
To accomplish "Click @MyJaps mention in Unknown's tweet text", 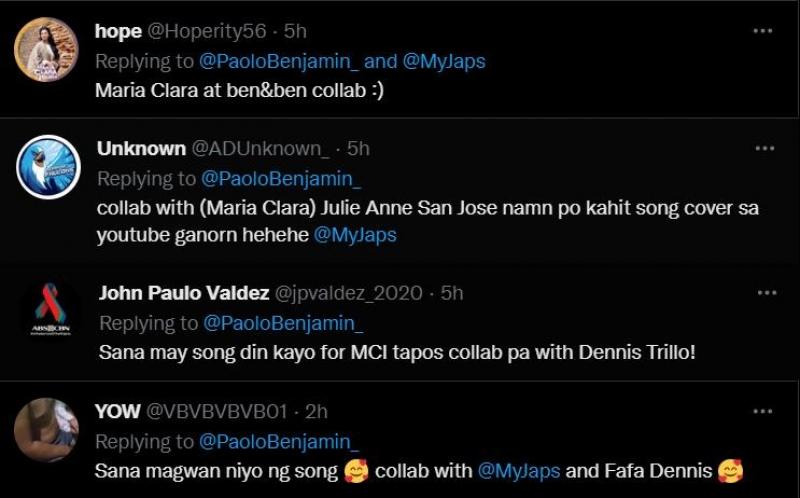I will pos(355,236).
